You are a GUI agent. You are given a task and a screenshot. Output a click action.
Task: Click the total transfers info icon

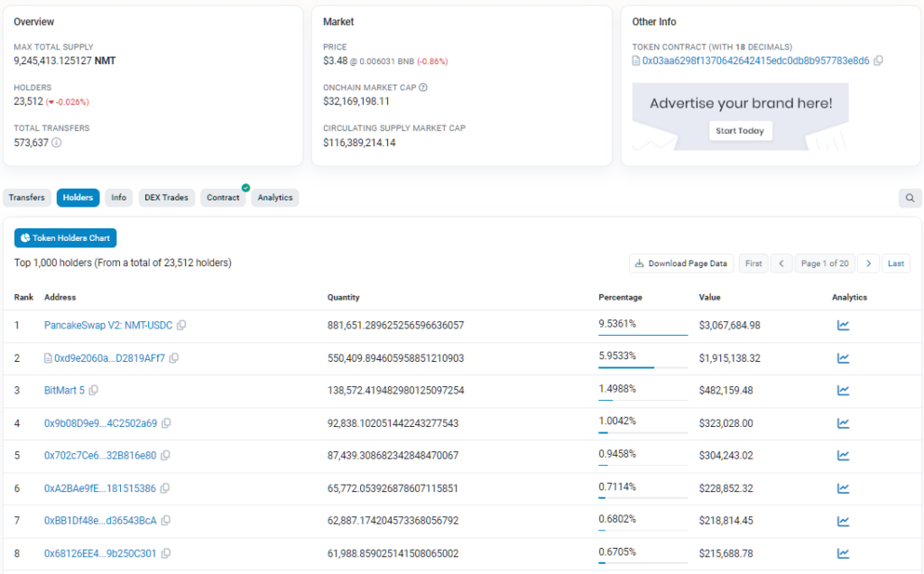click(x=57, y=143)
